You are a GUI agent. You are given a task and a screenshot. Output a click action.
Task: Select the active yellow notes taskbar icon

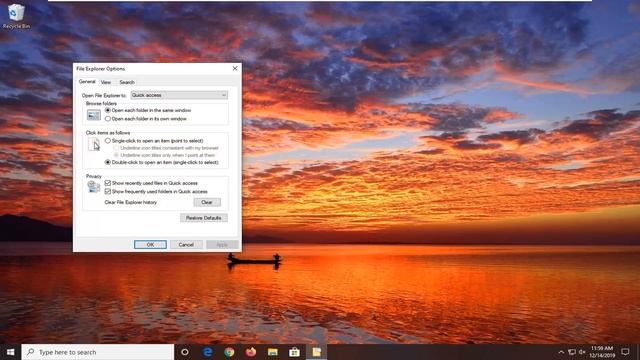pyautogui.click(x=316, y=352)
